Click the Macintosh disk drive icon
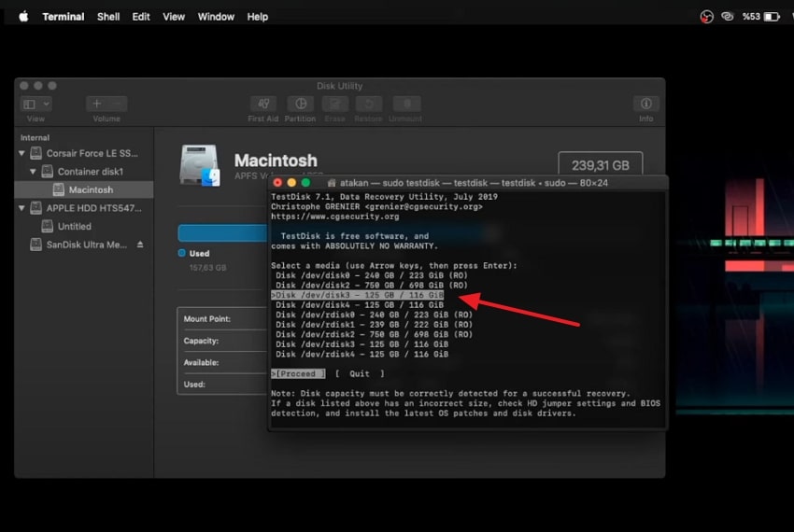 (x=200, y=165)
